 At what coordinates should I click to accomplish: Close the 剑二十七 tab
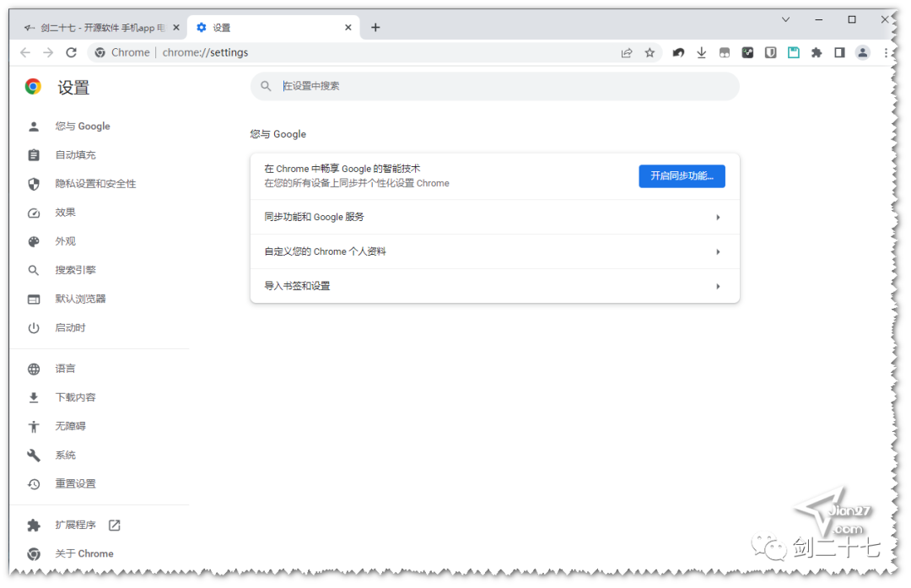[176, 27]
